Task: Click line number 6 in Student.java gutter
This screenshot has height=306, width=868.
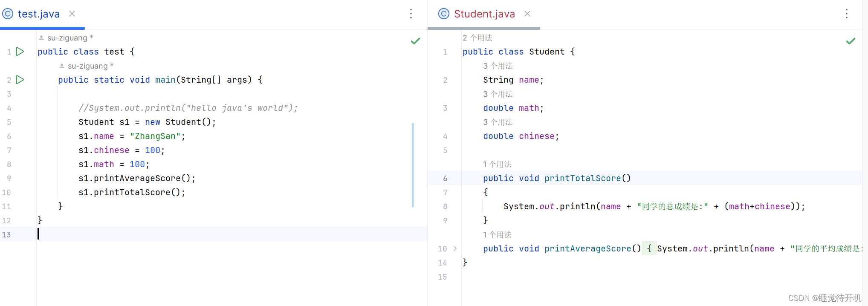Action: (445, 179)
